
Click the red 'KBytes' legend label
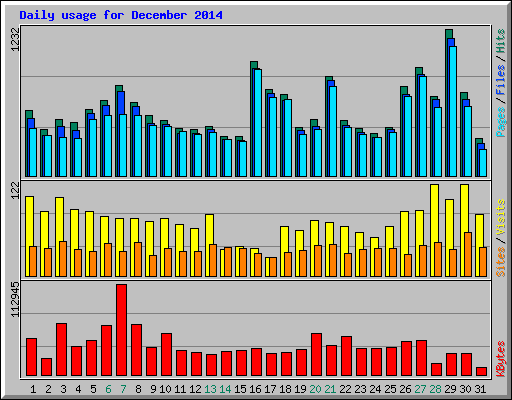501,359
